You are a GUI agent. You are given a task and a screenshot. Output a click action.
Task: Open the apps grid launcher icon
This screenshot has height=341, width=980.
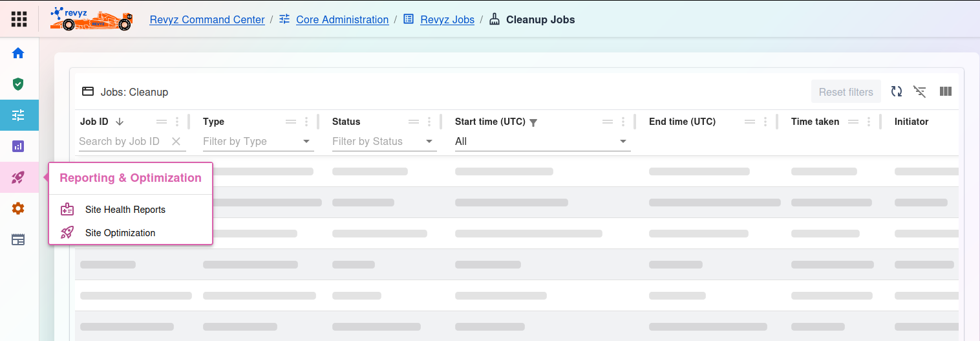click(x=19, y=19)
